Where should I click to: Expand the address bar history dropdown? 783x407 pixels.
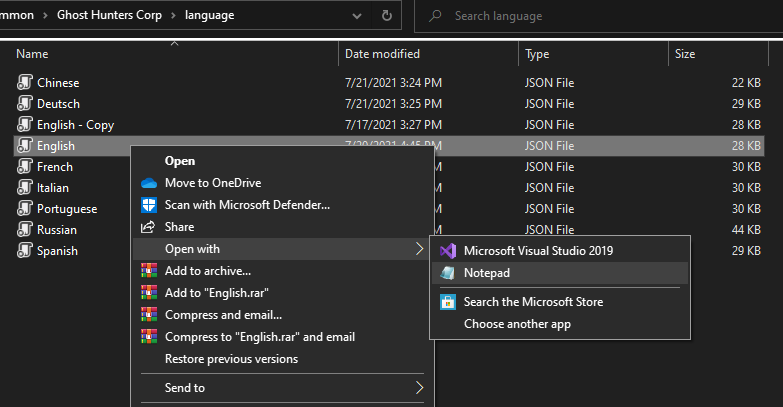(x=357, y=16)
